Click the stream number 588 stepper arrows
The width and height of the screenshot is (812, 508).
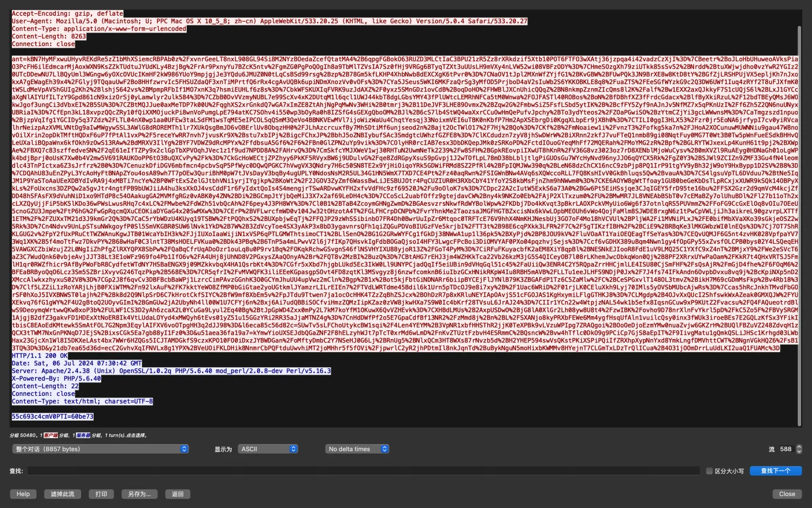799,449
